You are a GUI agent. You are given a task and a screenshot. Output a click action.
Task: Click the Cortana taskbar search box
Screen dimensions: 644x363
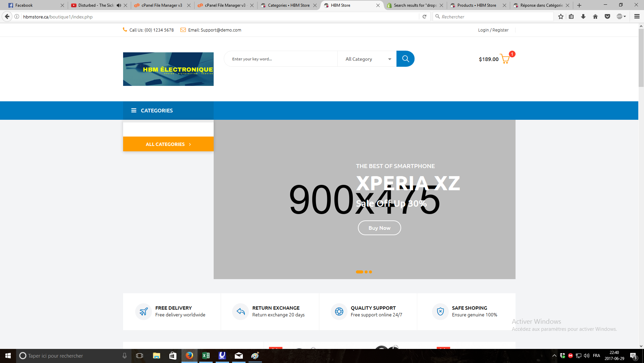(73, 356)
